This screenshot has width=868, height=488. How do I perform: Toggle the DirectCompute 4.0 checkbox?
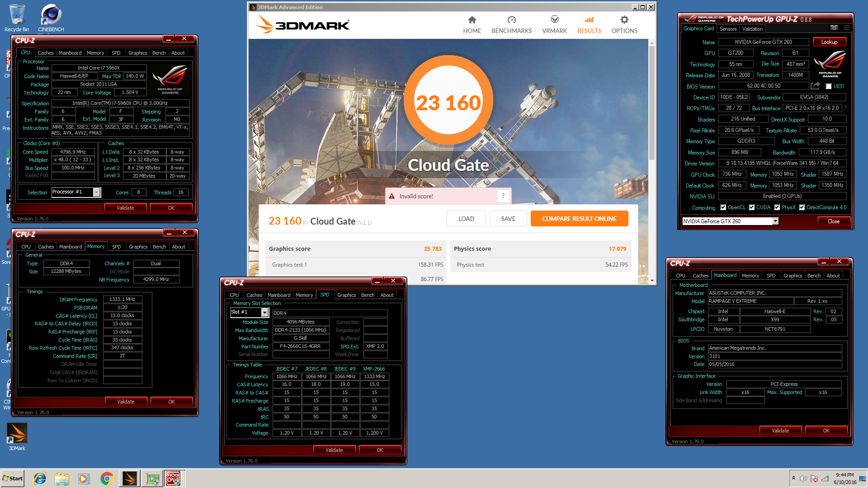coord(802,207)
